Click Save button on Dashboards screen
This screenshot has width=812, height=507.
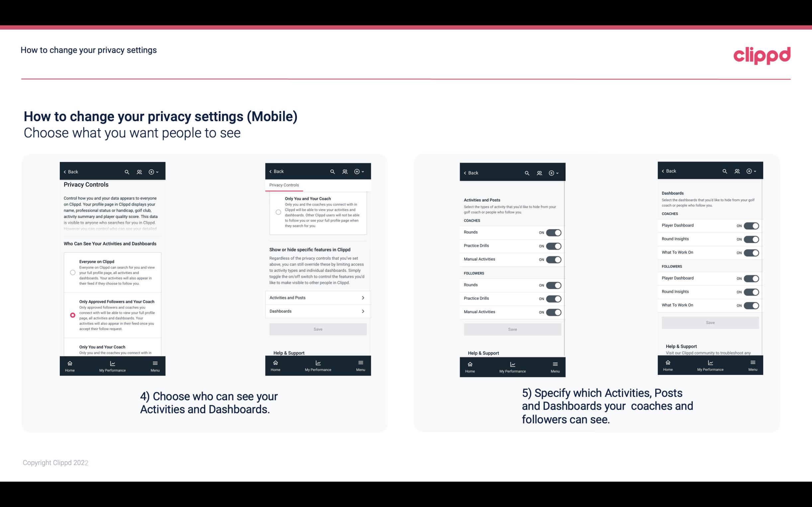pyautogui.click(x=710, y=323)
